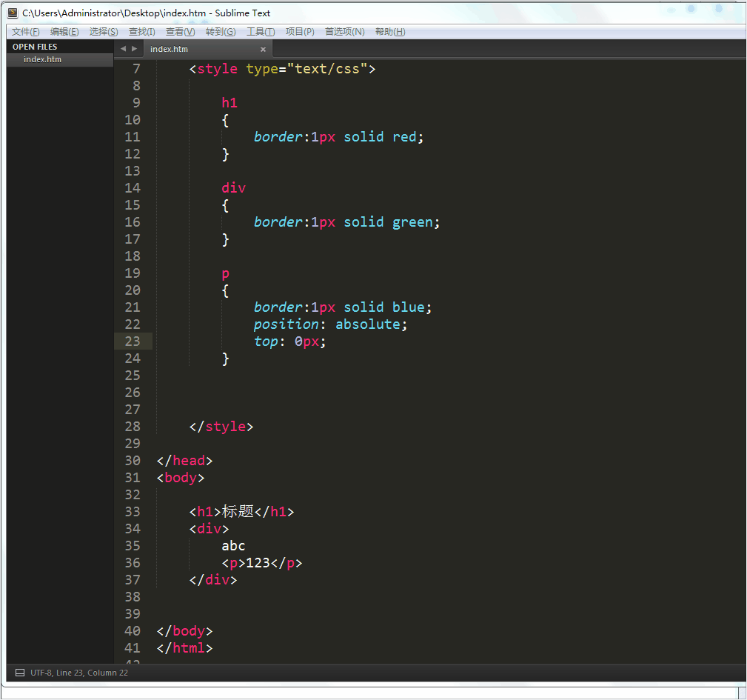This screenshot has width=747, height=700.
Task: Click the div selector on line 14
Action: point(233,187)
